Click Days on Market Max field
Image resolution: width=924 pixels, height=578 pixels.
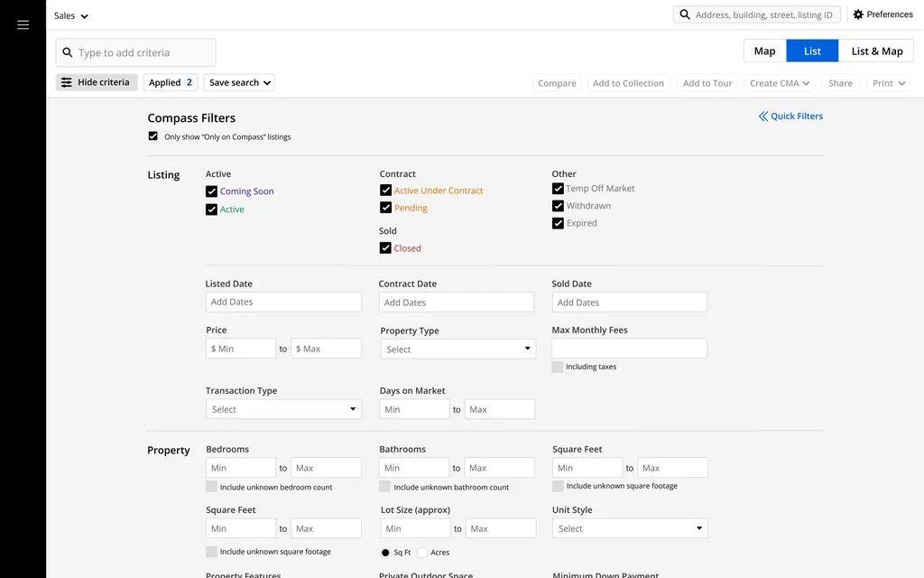(500, 409)
